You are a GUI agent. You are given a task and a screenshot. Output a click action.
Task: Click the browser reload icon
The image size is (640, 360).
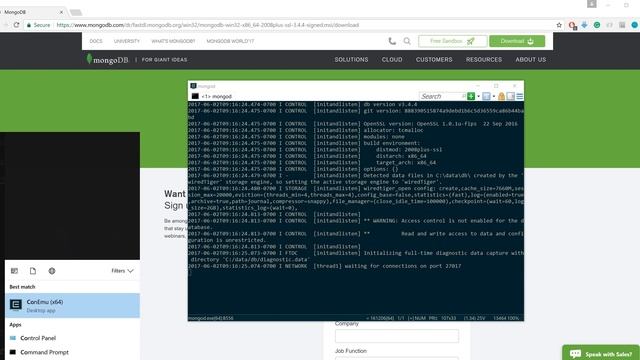point(16,25)
